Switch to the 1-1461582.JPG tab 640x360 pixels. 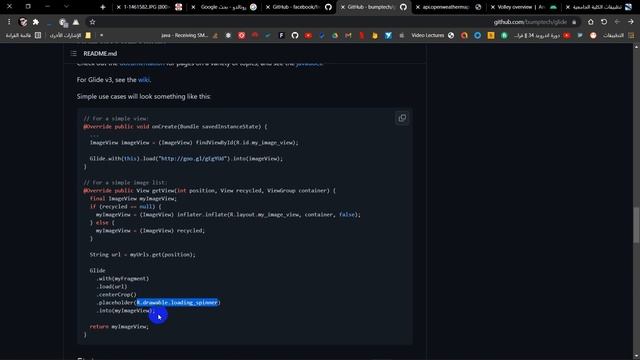tap(149, 7)
